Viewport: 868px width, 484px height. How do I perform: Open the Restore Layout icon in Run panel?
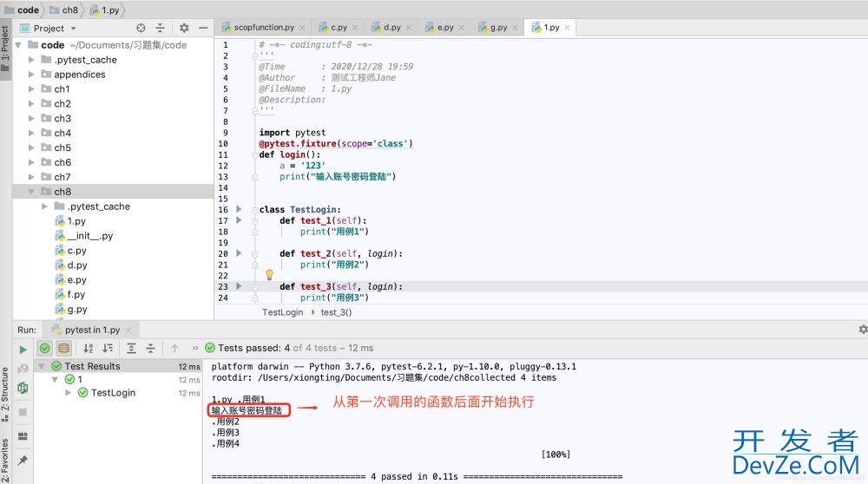click(23, 436)
